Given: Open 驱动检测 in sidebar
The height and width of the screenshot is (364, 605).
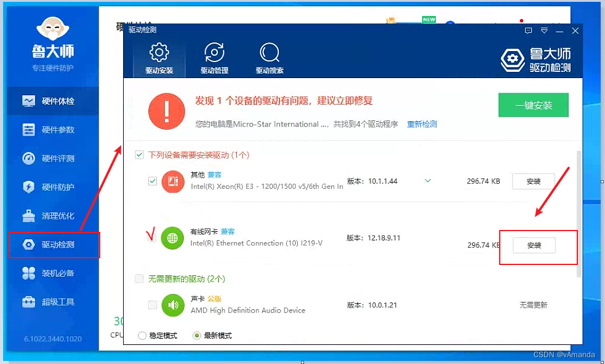Looking at the screenshot, I should point(54,245).
